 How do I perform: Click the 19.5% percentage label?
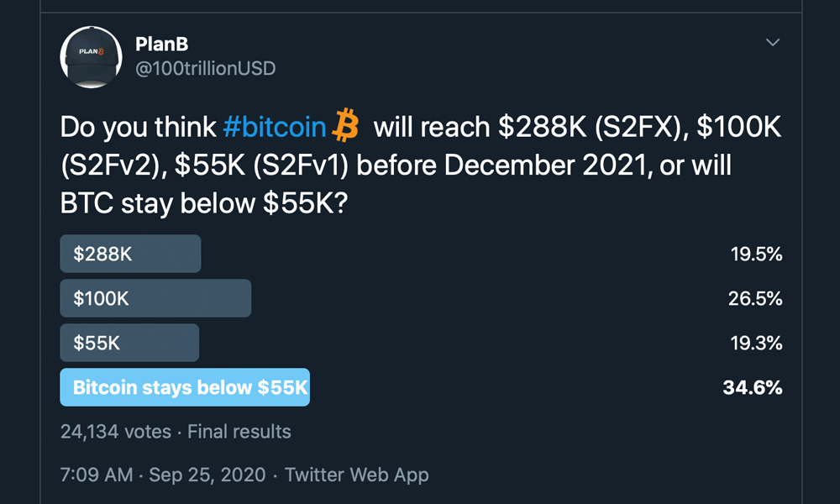(755, 253)
